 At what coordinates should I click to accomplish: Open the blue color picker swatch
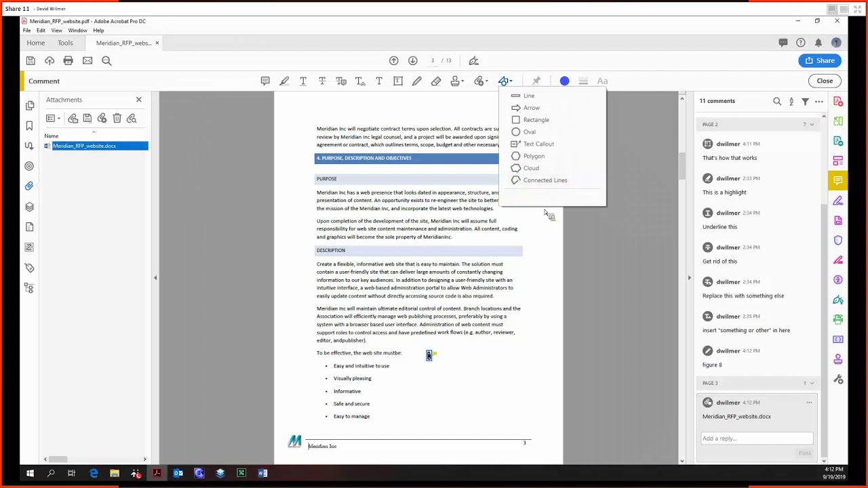coord(564,81)
